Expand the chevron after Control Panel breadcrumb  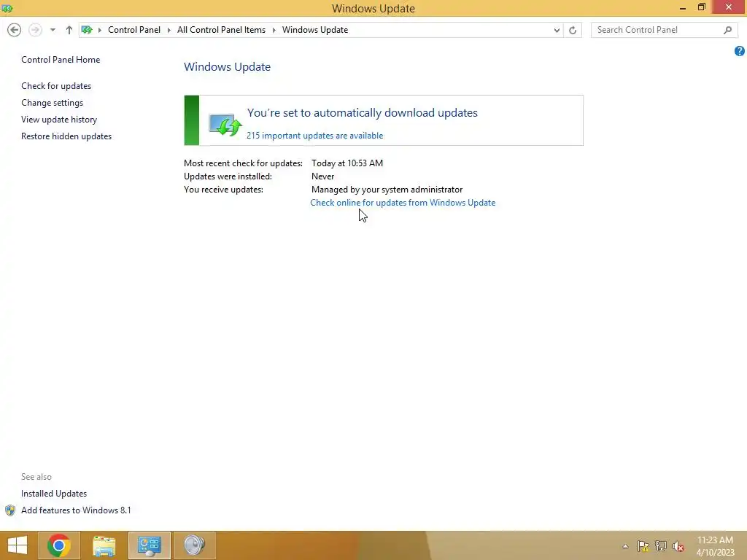point(169,30)
